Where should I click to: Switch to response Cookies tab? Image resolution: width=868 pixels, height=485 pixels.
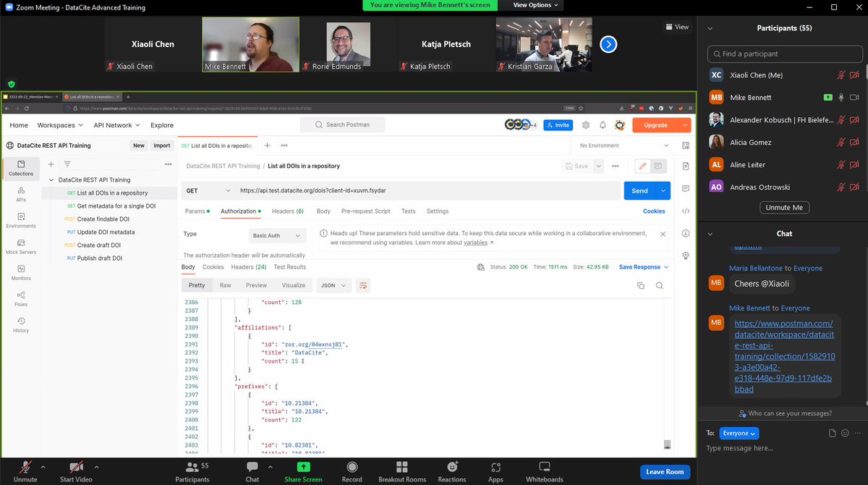[x=213, y=267]
